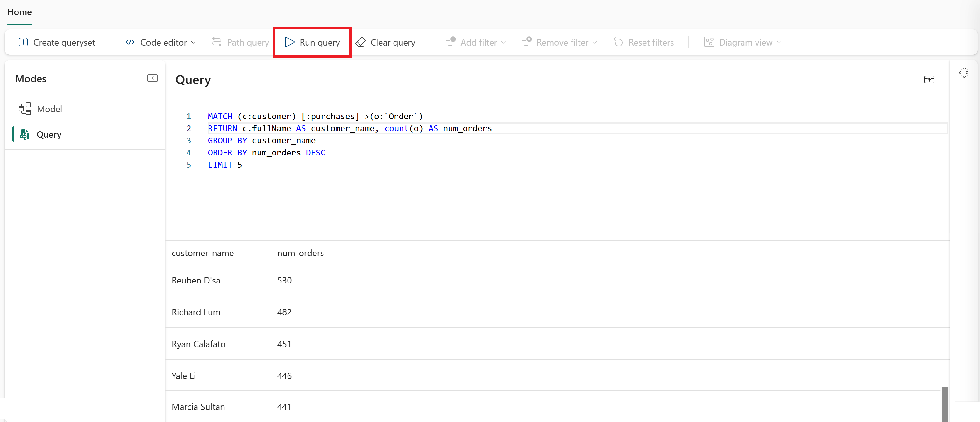Click the num_orders column header
Viewport: 980px width, 422px height.
click(301, 253)
